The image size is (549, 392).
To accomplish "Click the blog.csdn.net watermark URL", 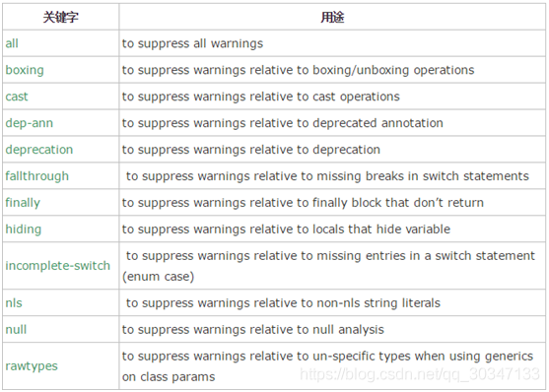I will point(420,374).
